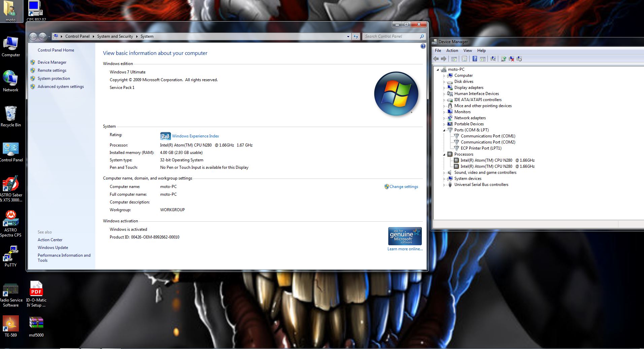644x349 pixels.
Task: Click the control panel help question icon
Action: point(423,46)
